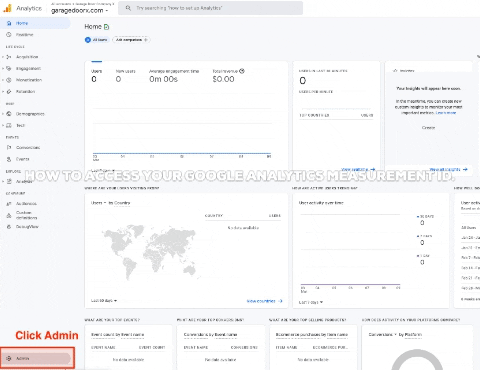Select the New users metric tab
Viewport: 480px width, 370px height.
tap(125, 76)
